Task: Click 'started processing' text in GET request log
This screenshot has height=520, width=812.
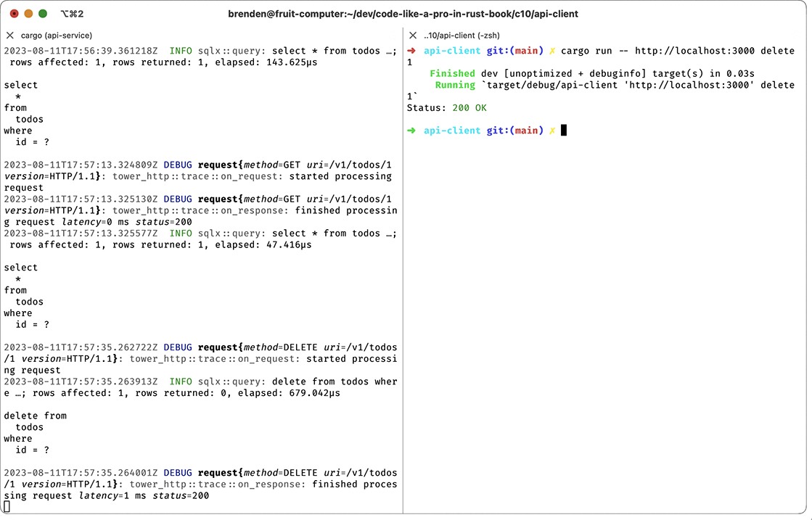Action: pyautogui.click(x=340, y=176)
